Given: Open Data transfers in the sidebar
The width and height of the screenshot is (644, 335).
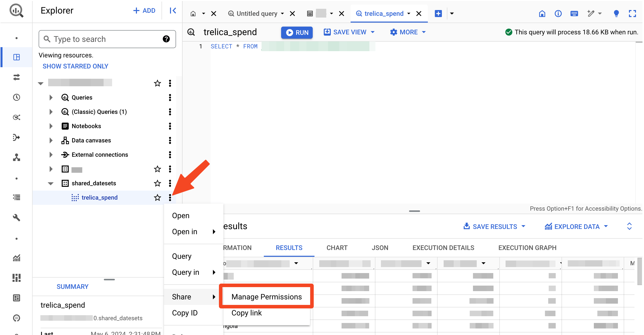Looking at the screenshot, I should tap(17, 77).
